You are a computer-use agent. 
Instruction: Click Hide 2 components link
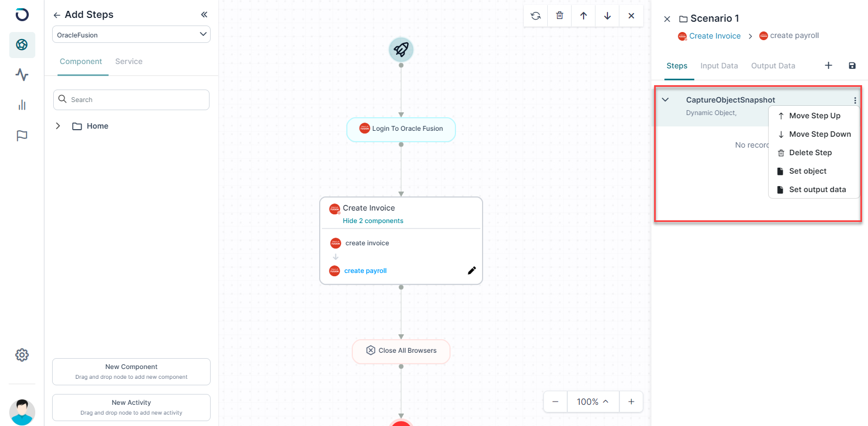click(x=373, y=221)
